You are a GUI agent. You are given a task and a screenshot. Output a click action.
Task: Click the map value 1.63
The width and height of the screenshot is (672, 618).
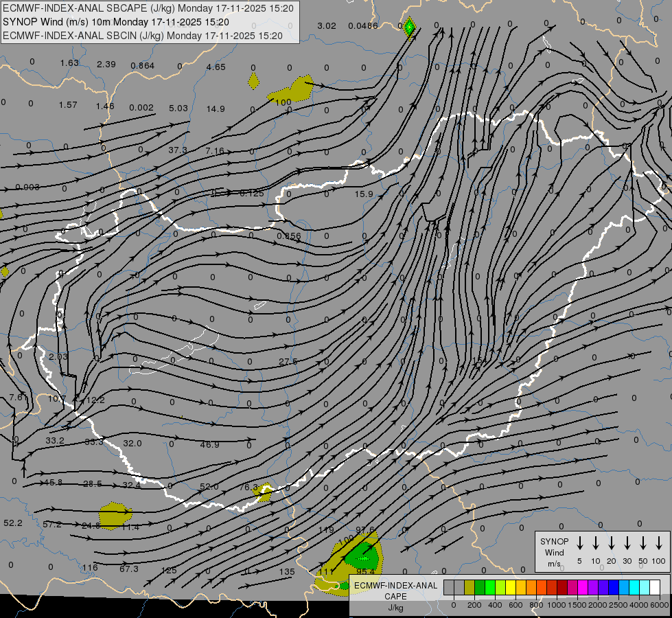(x=69, y=63)
